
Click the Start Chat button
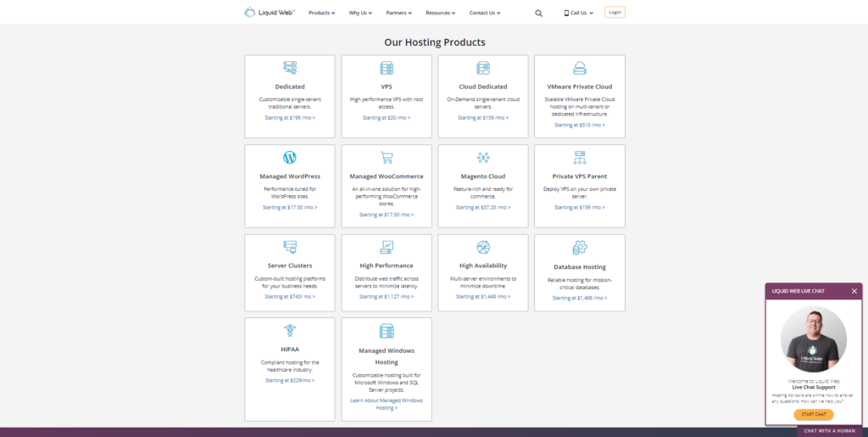point(813,414)
